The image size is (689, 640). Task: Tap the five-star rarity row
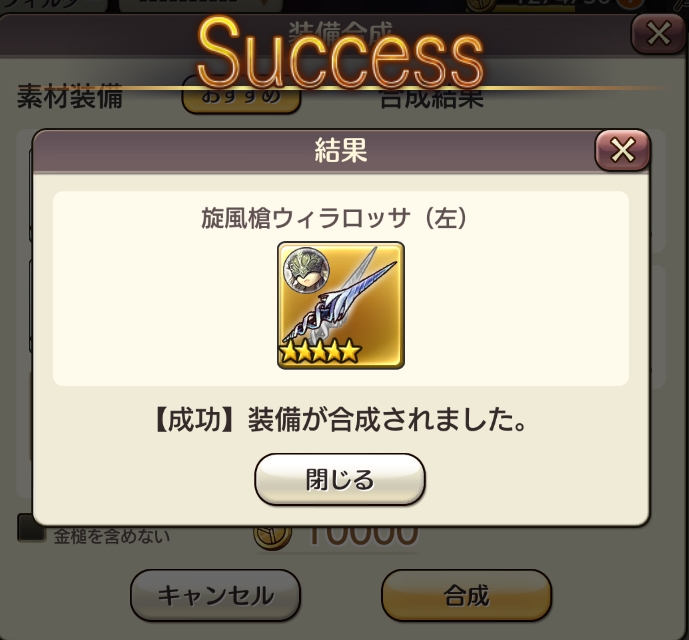(x=320, y=351)
